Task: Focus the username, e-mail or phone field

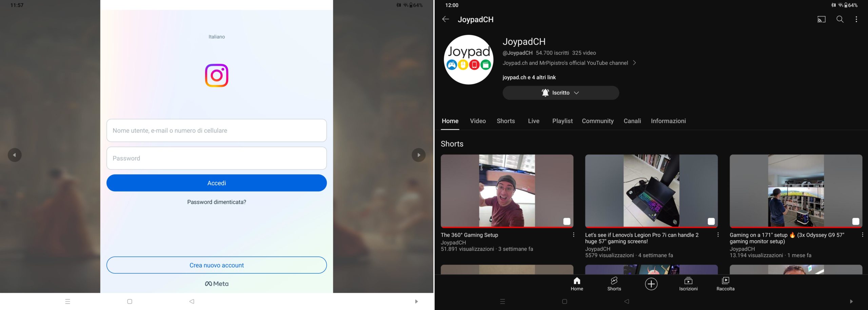Action: [x=216, y=130]
